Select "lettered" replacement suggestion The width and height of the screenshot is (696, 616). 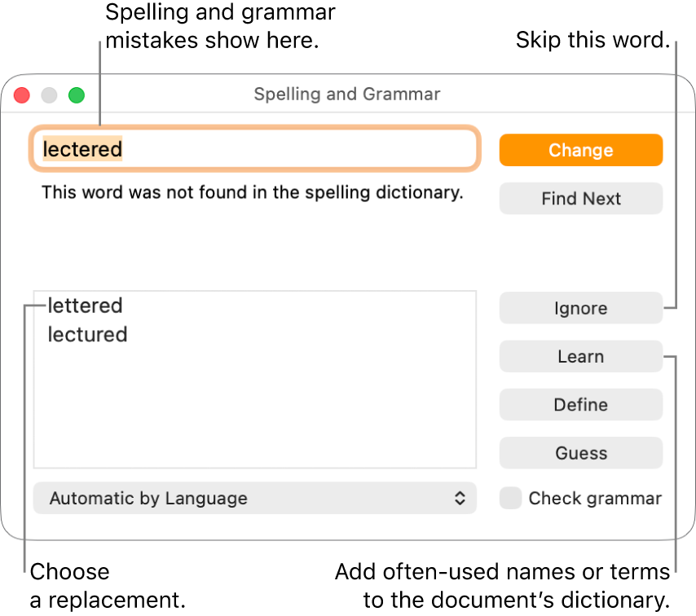pyautogui.click(x=86, y=306)
